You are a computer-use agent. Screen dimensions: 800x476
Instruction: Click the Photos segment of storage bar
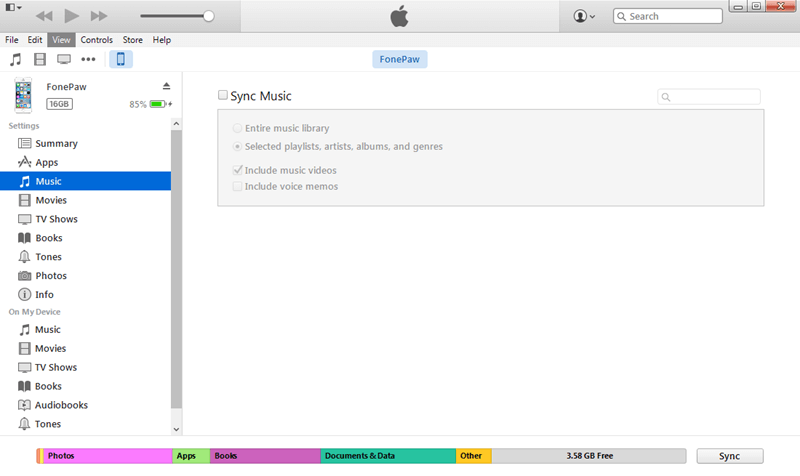point(108,456)
